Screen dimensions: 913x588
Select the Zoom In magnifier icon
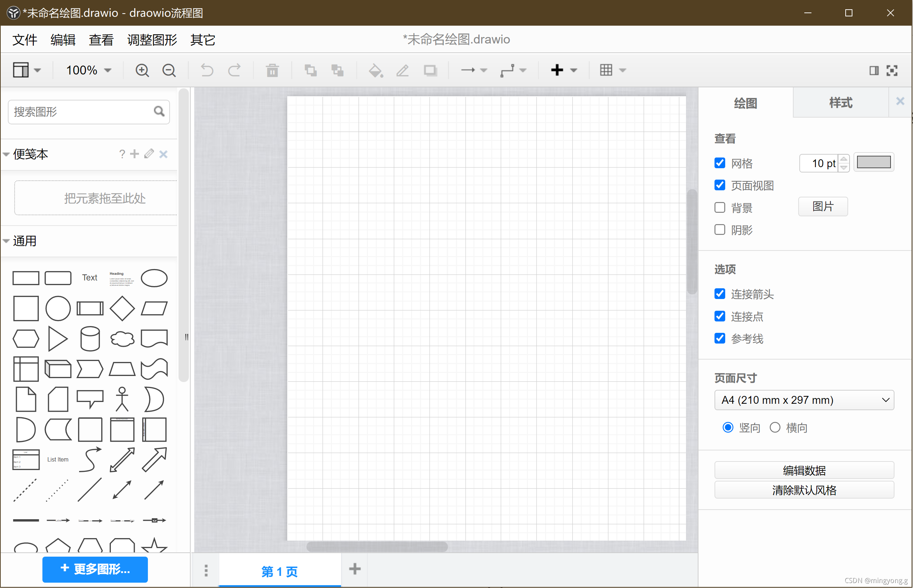[x=142, y=70]
